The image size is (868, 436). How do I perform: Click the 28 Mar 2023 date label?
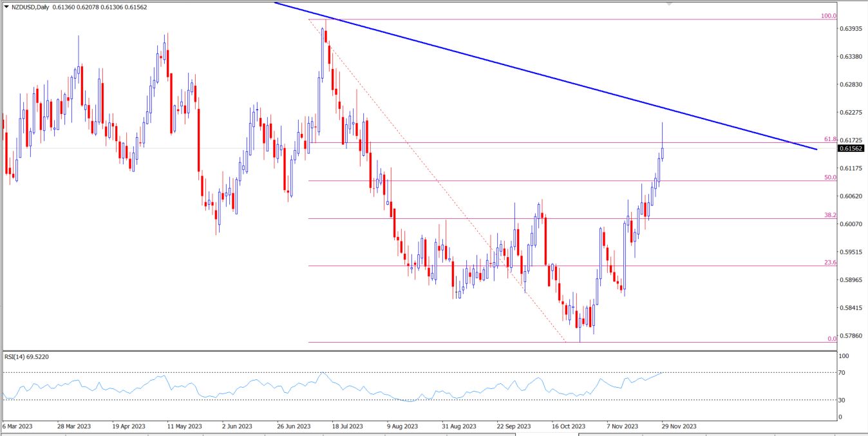click(x=73, y=426)
